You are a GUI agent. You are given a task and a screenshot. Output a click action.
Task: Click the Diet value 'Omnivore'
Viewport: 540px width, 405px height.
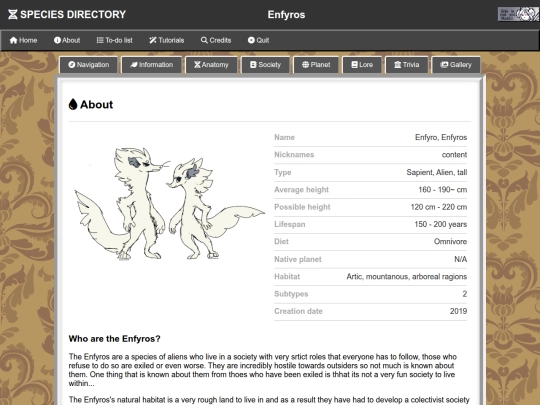(450, 241)
